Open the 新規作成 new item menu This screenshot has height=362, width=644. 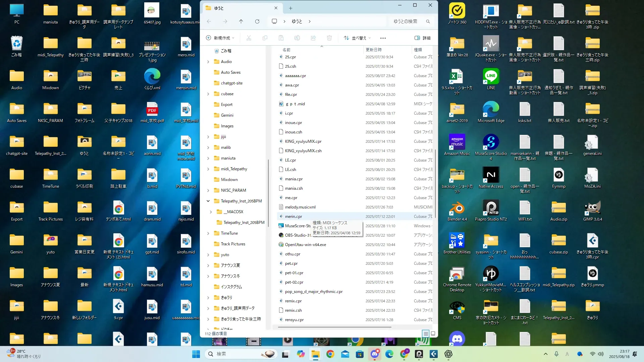[220, 38]
